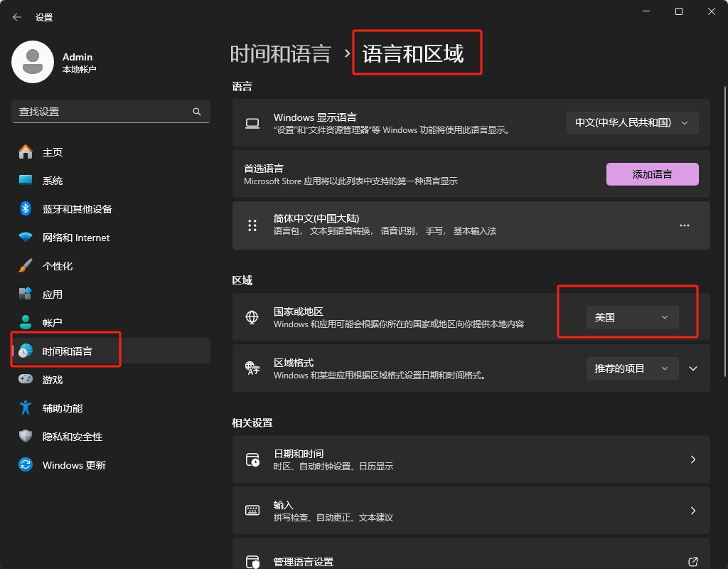Click the 查找设置 search field
Viewport: 728px width, 569px height.
[x=110, y=112]
